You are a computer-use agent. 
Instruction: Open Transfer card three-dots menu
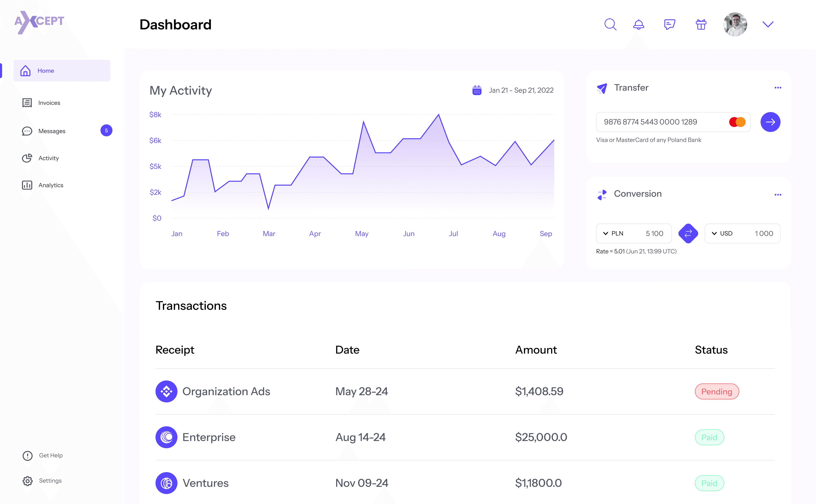click(778, 88)
